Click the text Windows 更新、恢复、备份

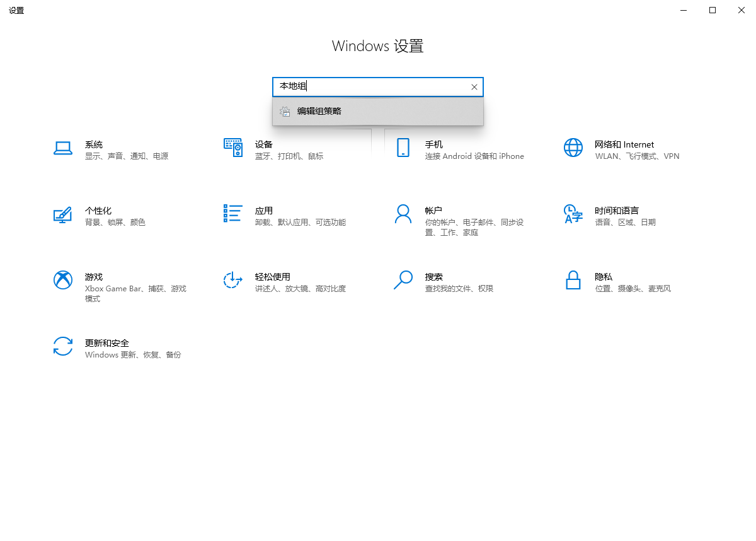pyautogui.click(x=133, y=355)
